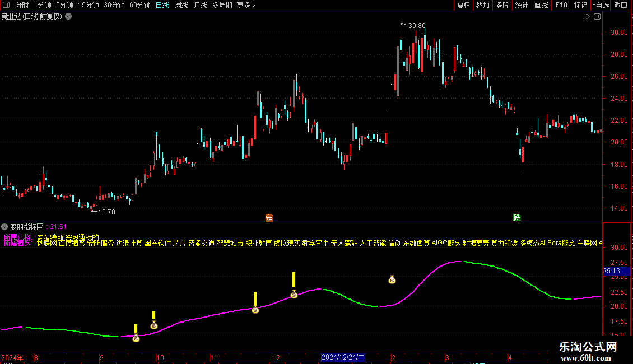
Task: Open the indicator menu beside 股朋指标网
Action: click(x=4, y=227)
